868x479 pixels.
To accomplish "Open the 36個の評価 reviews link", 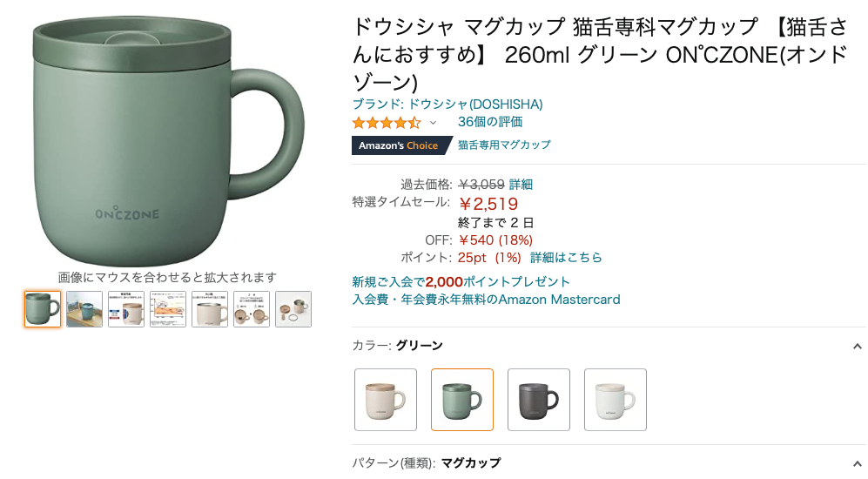I will point(490,122).
